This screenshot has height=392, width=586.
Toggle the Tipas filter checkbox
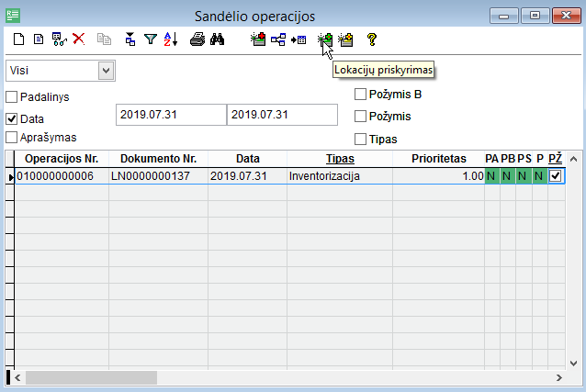361,139
